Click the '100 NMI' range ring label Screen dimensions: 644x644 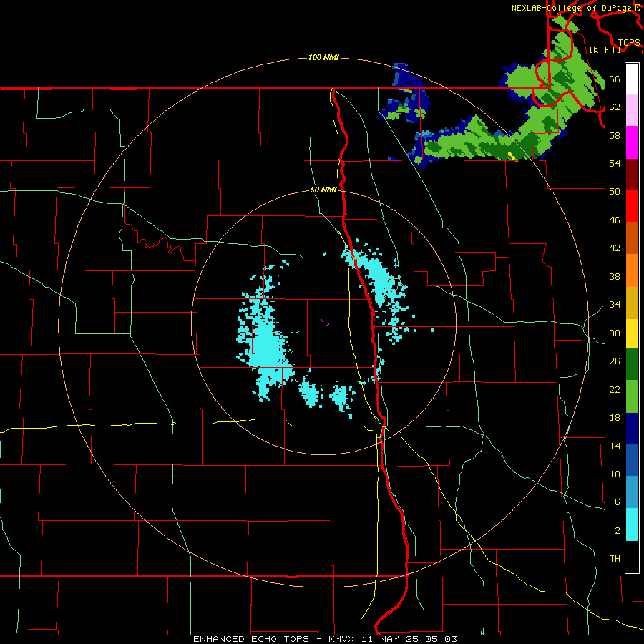(x=323, y=57)
